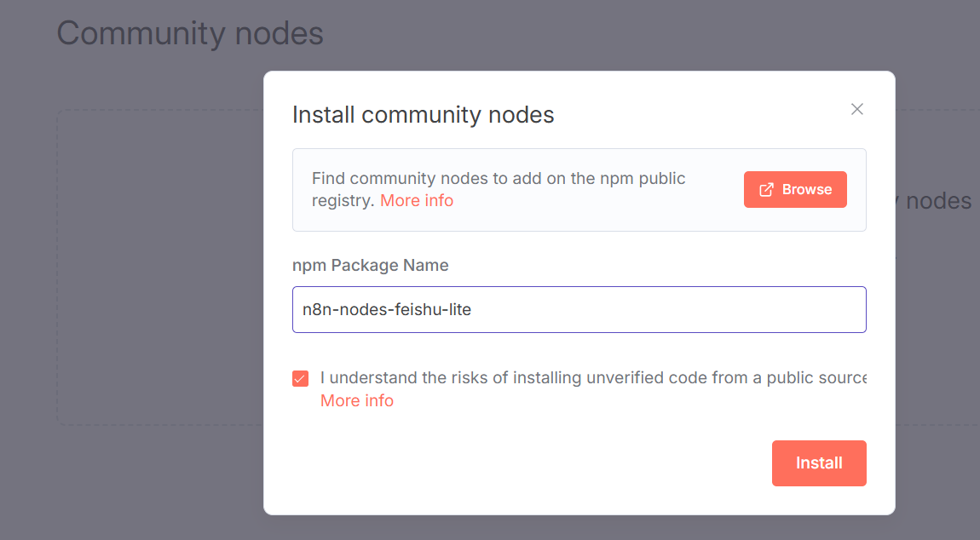The width and height of the screenshot is (980, 540).
Task: Uncheck the unverified code risks checkbox
Action: pos(300,378)
